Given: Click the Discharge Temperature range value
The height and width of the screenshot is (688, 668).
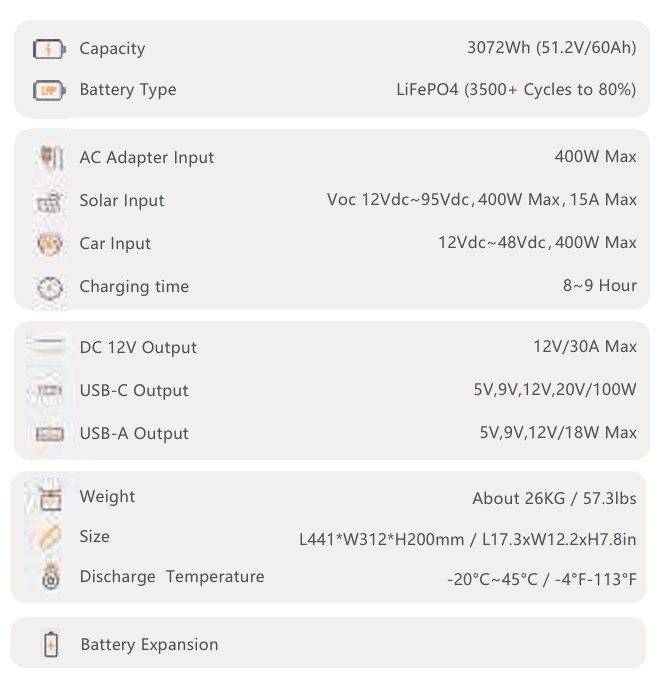Looking at the screenshot, I should tap(541, 579).
